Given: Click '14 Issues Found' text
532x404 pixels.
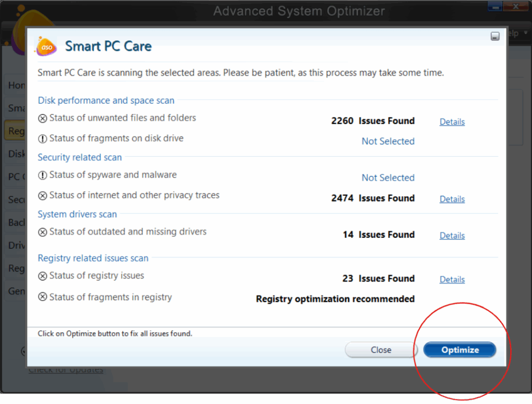Looking at the screenshot, I should tap(379, 234).
